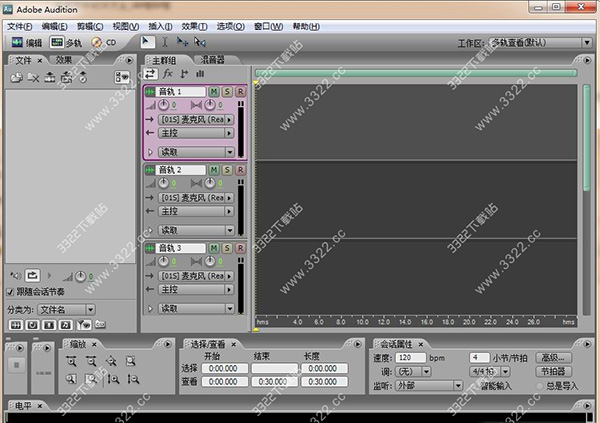Screen dimensions: 600x423
Task: Click the import file icon in Files panel
Action: pos(17,77)
